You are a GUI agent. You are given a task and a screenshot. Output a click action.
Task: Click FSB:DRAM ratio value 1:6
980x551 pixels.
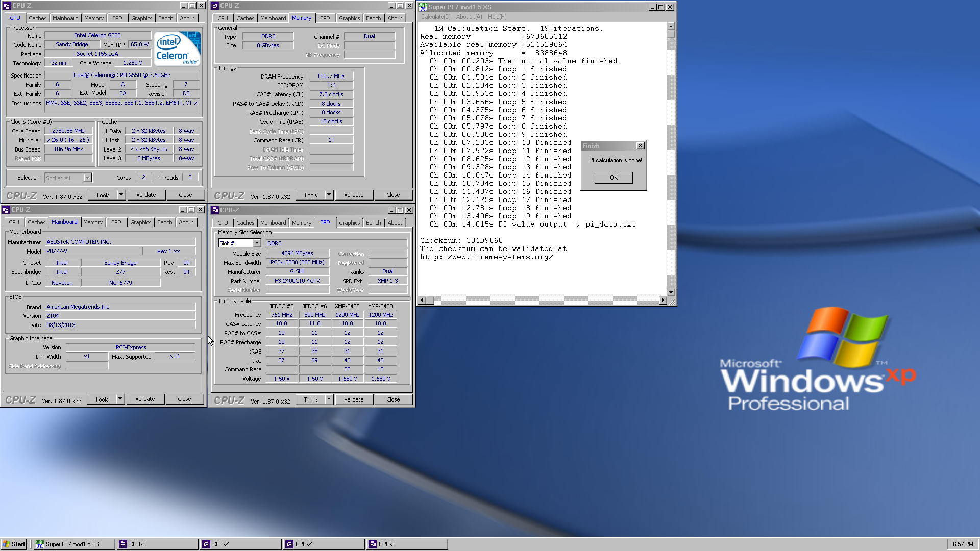[x=331, y=86]
